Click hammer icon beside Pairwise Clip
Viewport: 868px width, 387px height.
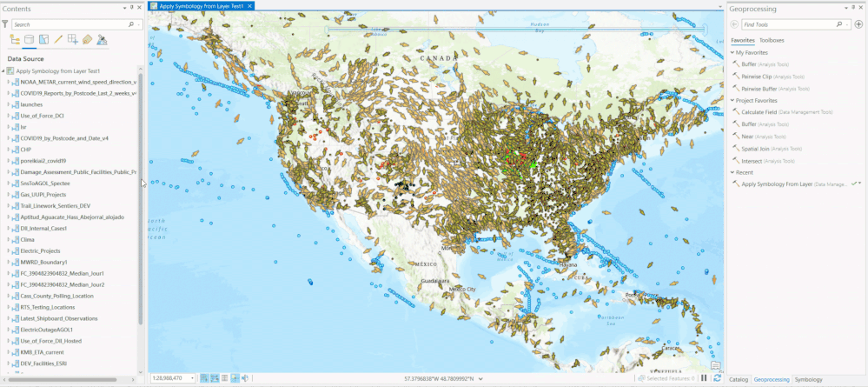[736, 77]
